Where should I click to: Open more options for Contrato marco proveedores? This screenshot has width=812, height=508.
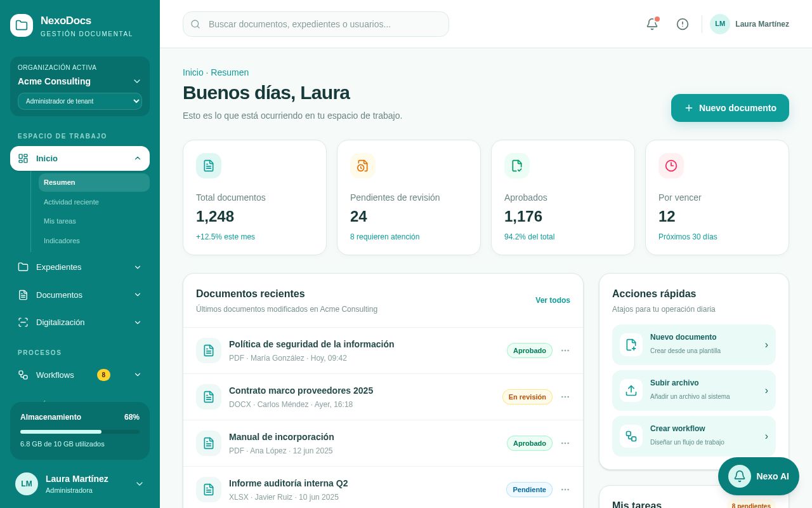(x=565, y=397)
